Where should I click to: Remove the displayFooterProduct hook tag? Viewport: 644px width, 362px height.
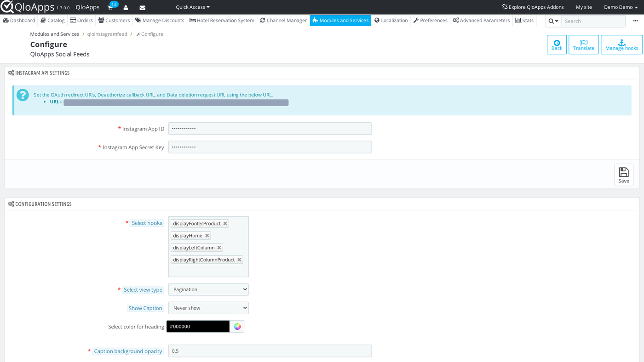pos(225,224)
